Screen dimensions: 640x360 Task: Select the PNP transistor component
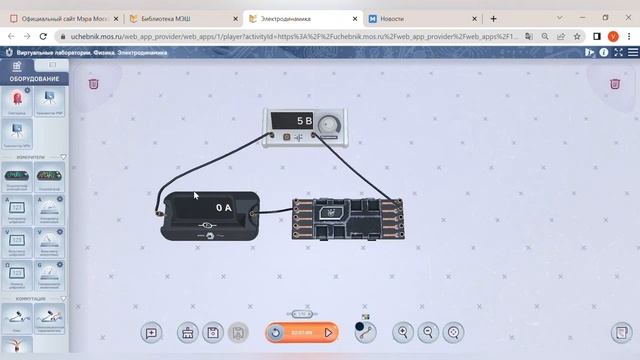tap(49, 101)
